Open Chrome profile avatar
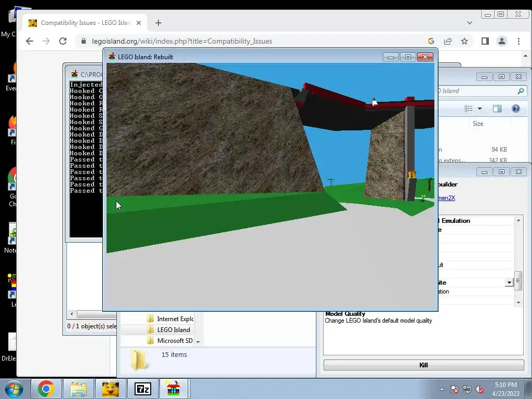 click(x=502, y=41)
